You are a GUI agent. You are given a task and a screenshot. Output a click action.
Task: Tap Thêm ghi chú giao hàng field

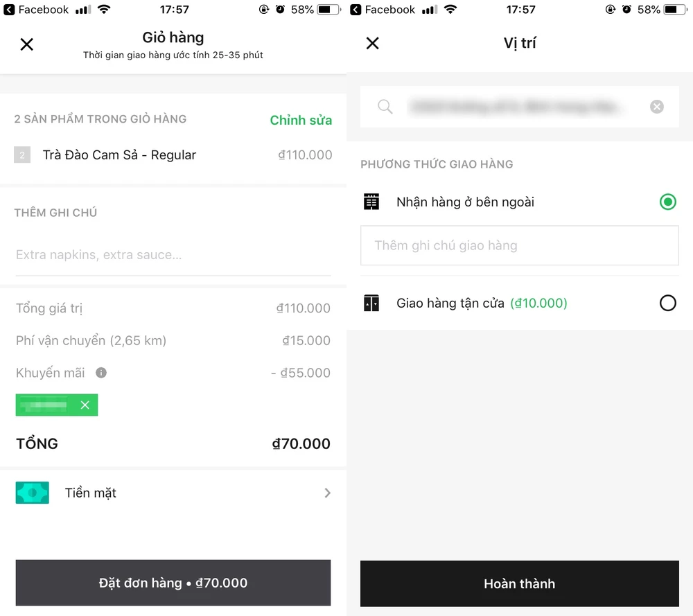click(520, 246)
